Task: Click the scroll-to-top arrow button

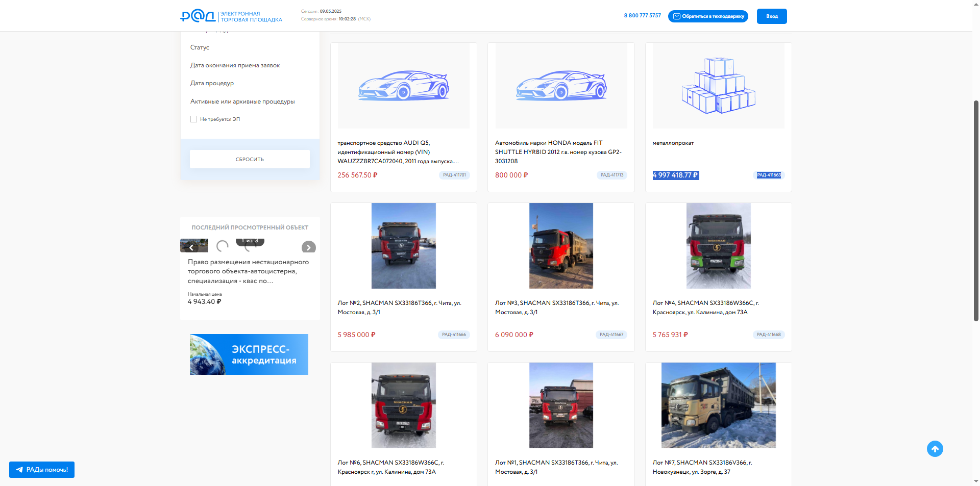Action: click(x=935, y=449)
